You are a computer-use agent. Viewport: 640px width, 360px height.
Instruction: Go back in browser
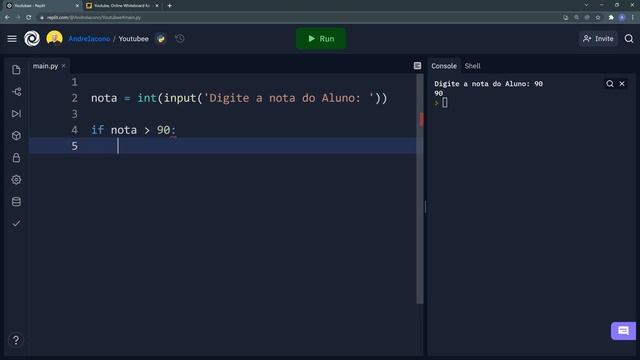tap(7, 18)
